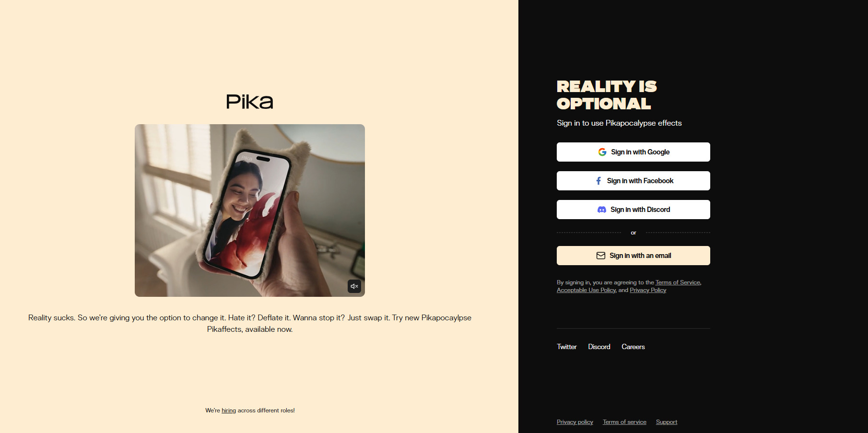Open the Discord footer link
The width and height of the screenshot is (868, 433).
point(599,347)
